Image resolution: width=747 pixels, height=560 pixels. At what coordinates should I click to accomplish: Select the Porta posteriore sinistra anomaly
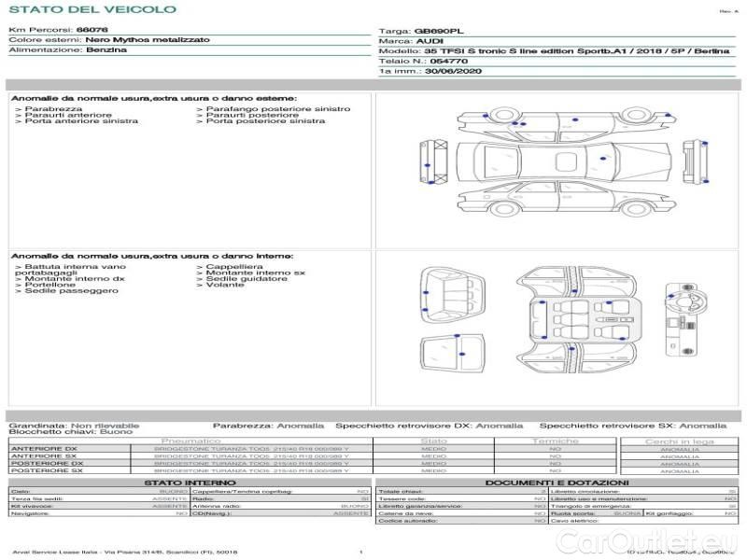click(x=265, y=121)
